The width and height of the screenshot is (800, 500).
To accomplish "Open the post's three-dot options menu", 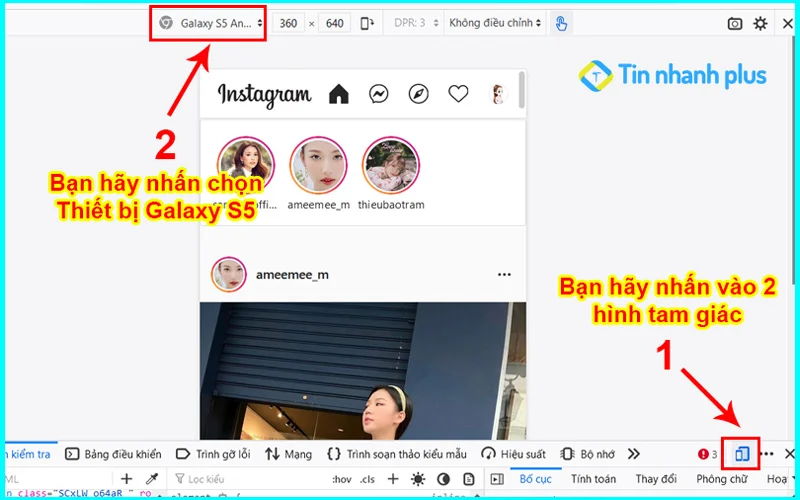I will 504,274.
